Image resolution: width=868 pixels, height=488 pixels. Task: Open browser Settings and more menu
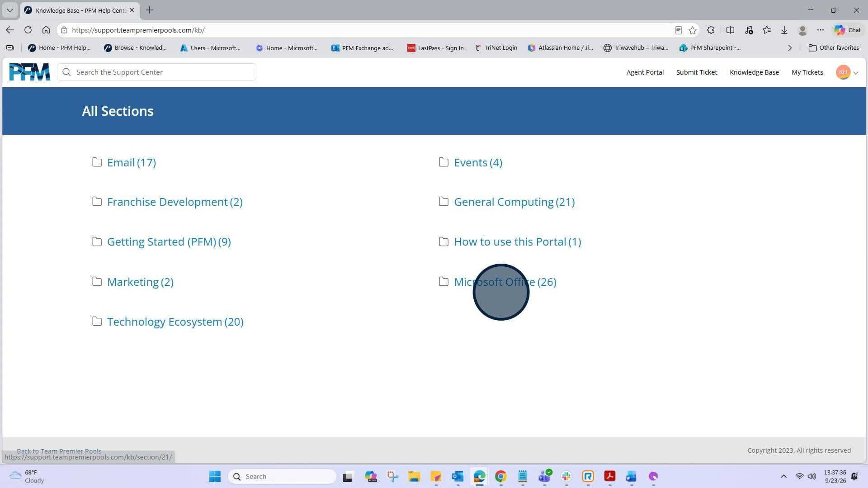point(820,30)
